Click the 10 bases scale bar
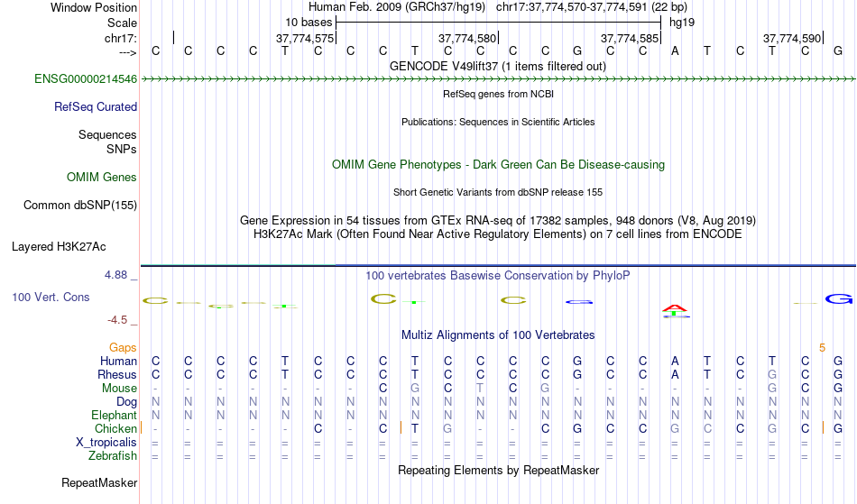The height and width of the screenshot is (504, 857). click(499, 23)
